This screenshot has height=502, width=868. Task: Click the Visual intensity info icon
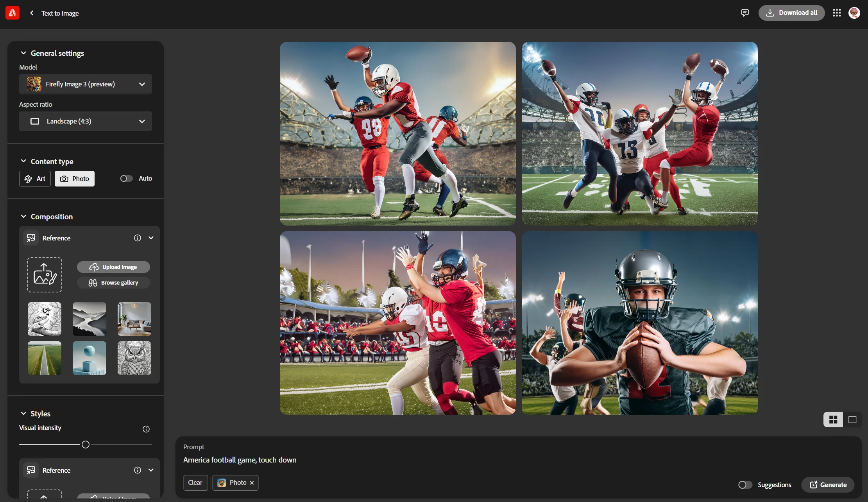[146, 429]
